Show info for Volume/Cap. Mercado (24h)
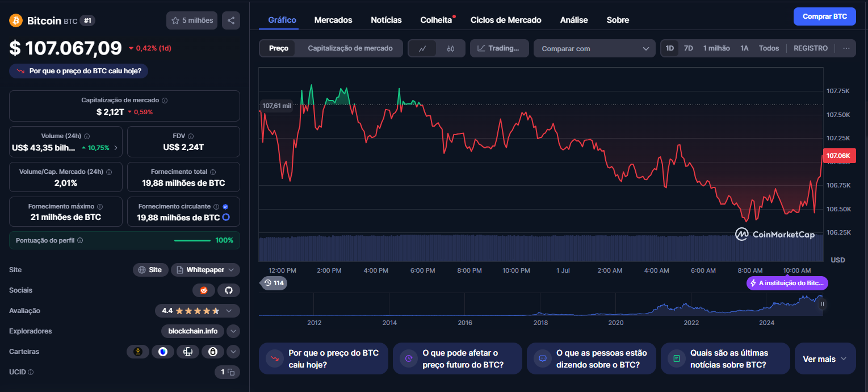Screen dimensions: 868x392 point(109,172)
